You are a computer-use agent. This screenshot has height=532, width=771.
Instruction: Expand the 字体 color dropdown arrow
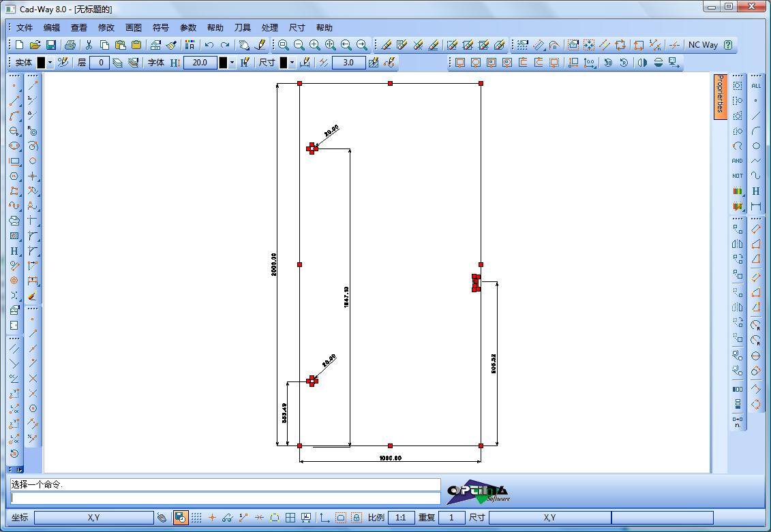pyautogui.click(x=232, y=63)
